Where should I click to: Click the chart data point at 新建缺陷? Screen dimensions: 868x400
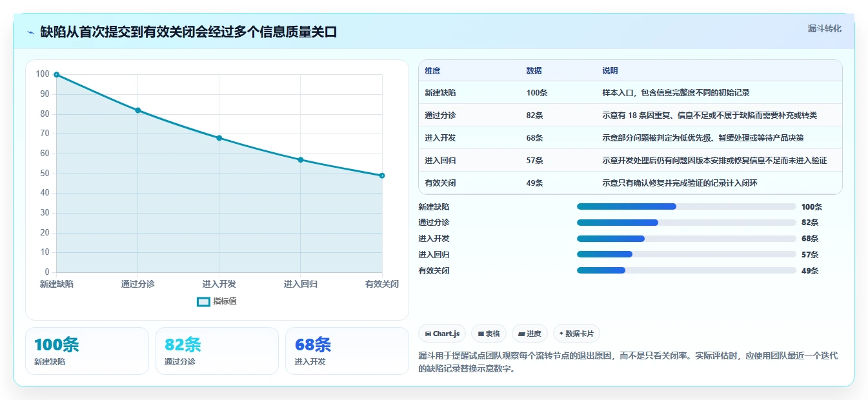(x=57, y=75)
